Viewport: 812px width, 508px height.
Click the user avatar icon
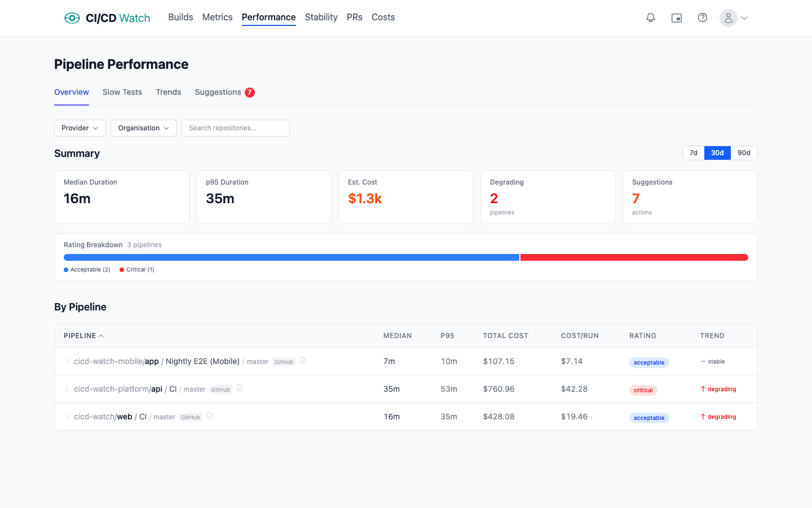coord(729,18)
